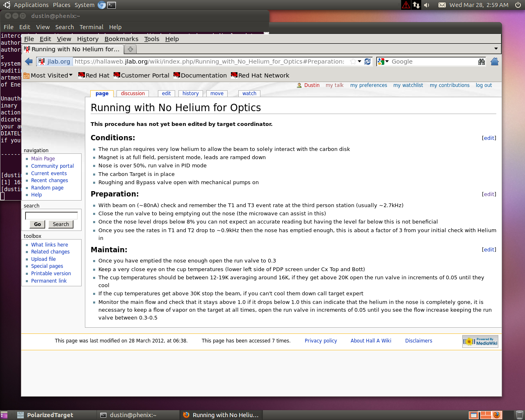Click the reload page icon in address bar

point(367,62)
